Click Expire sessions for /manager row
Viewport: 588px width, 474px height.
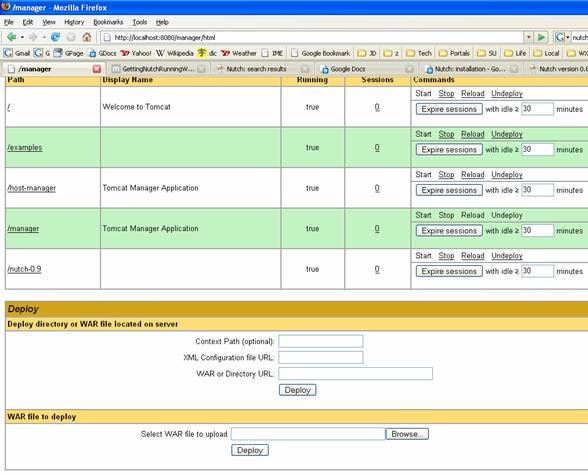[449, 231]
